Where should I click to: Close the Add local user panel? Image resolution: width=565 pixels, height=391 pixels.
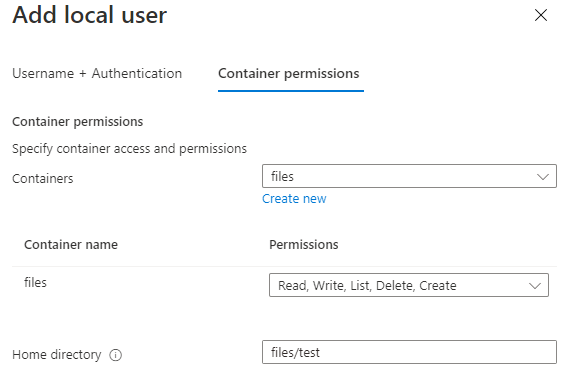(541, 15)
